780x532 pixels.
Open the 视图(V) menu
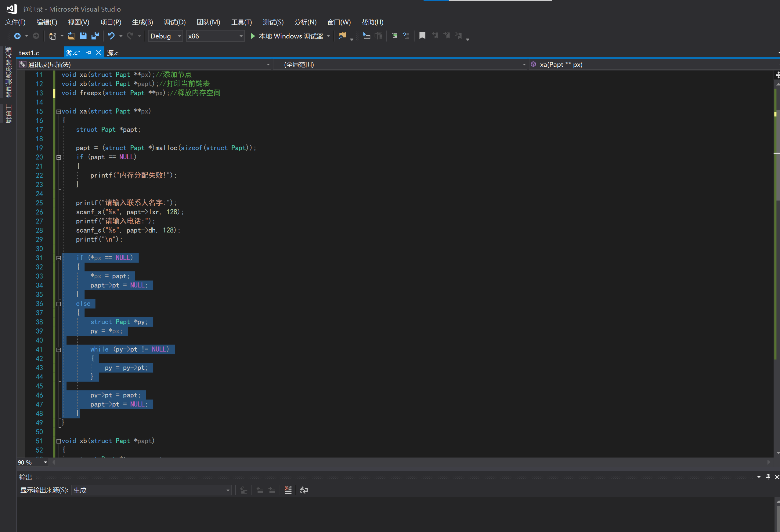point(78,22)
